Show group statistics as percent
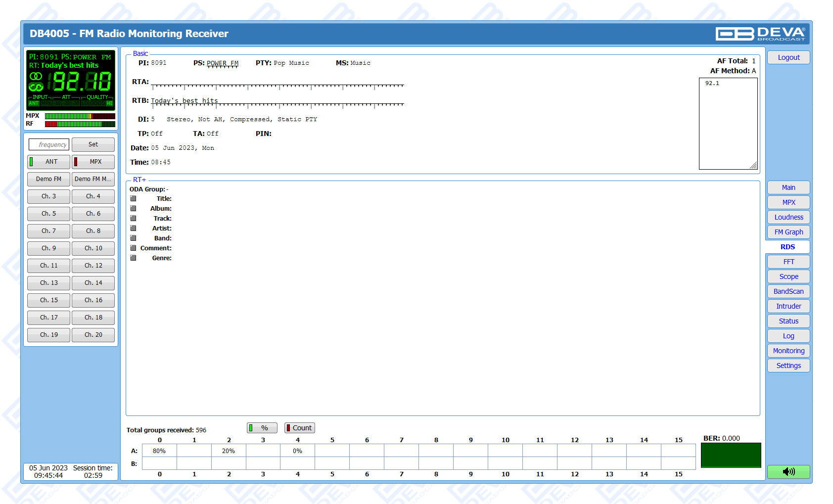Screen dimensions: 833x504 tap(262, 428)
